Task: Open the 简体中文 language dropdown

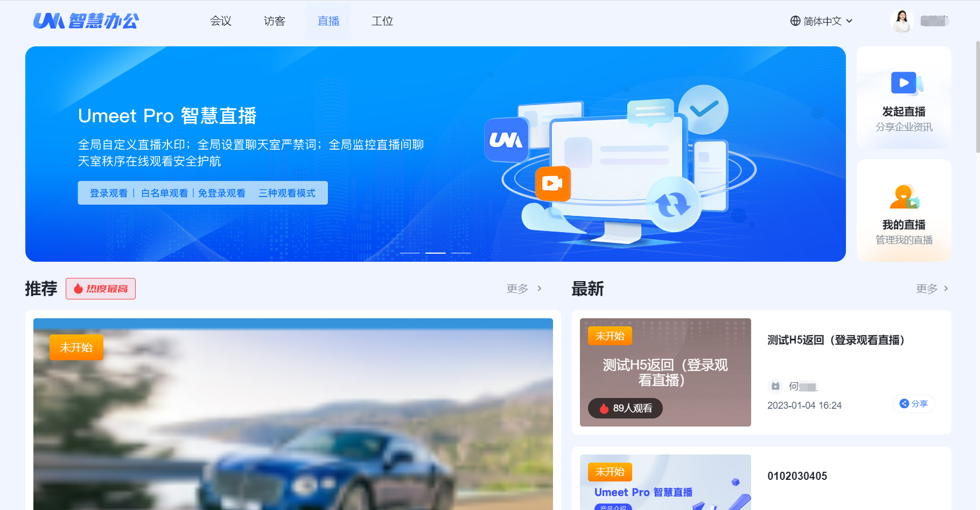Action: [x=821, y=21]
